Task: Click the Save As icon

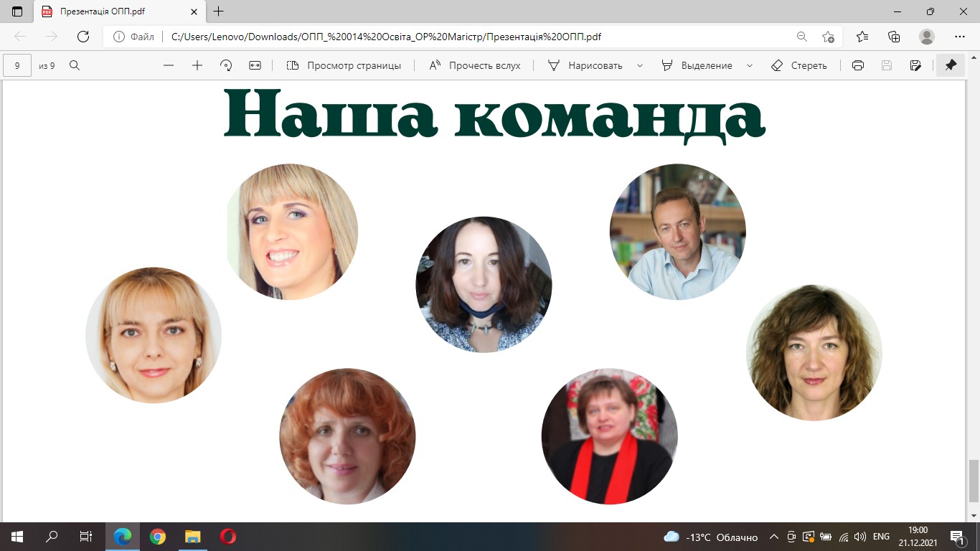Action: point(915,65)
